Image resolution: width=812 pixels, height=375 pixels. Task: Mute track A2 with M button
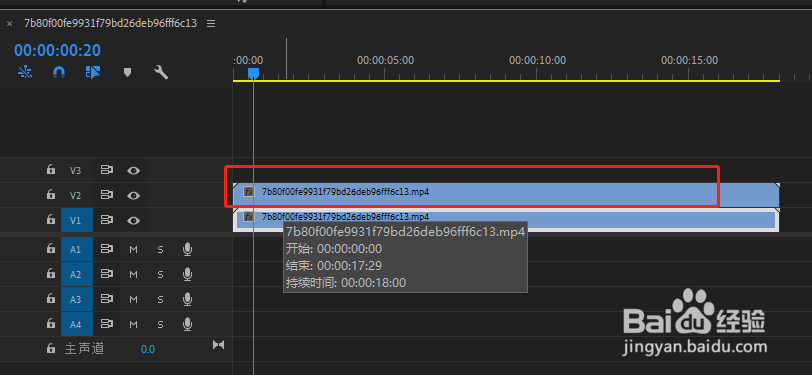point(134,275)
